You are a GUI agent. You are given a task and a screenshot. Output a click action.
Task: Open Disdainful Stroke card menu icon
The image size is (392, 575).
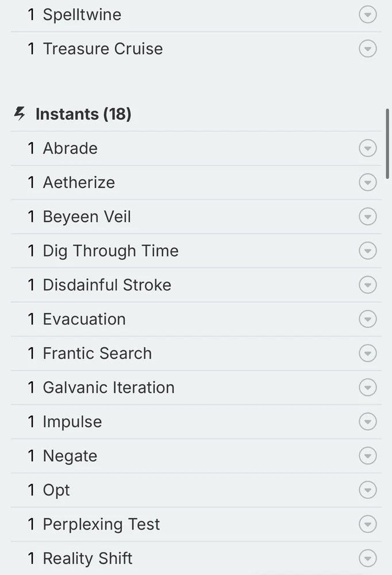pos(367,285)
